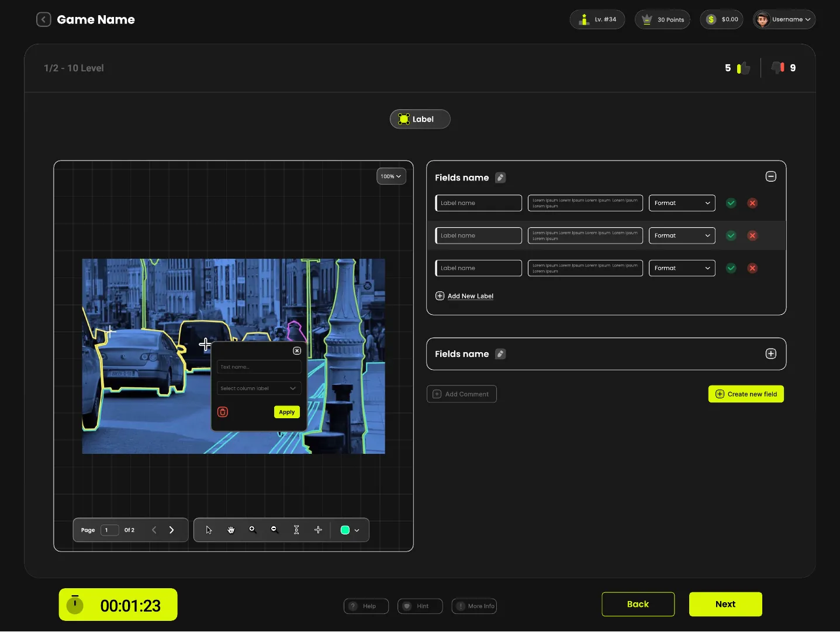This screenshot has height=632, width=840.
Task: Open the 100% zoom dropdown
Action: pos(391,176)
